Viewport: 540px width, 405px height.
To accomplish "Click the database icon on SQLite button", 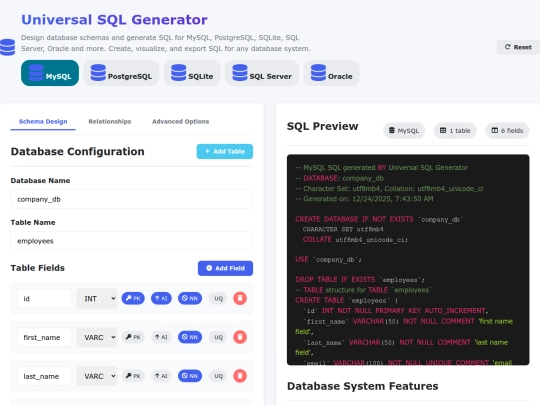I will pos(178,73).
